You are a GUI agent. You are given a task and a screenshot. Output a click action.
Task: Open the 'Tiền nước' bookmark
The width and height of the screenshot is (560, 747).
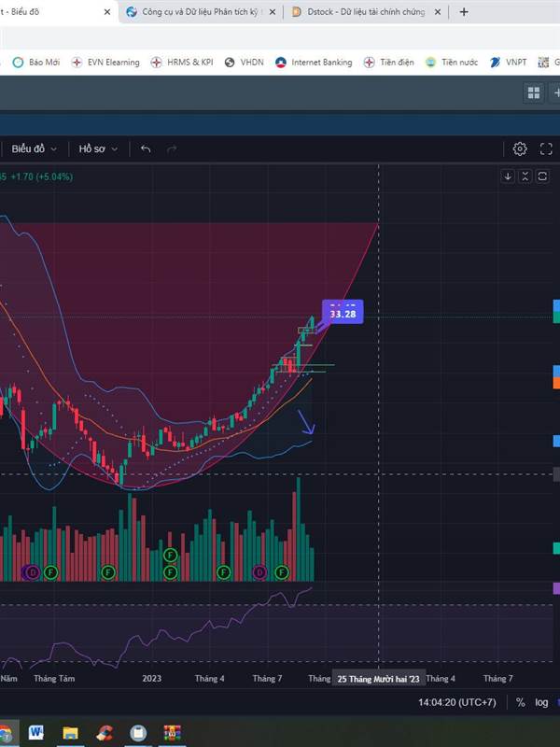pyautogui.click(x=452, y=63)
